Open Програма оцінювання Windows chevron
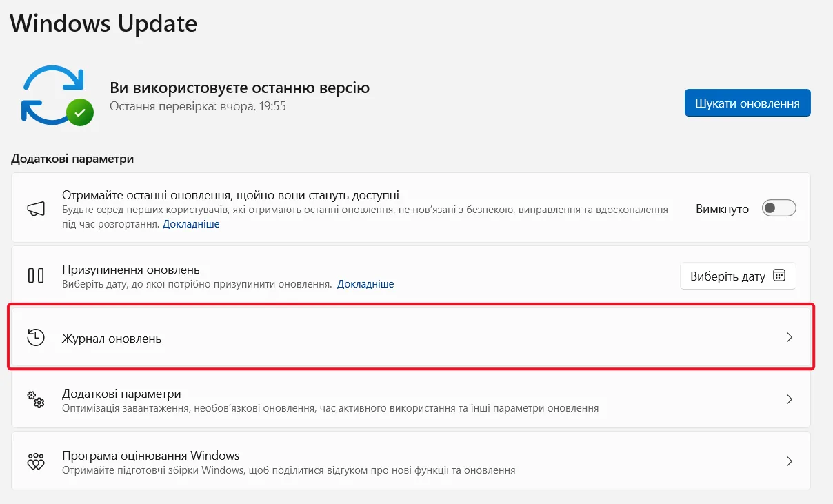This screenshot has width=833, height=504. click(x=790, y=461)
